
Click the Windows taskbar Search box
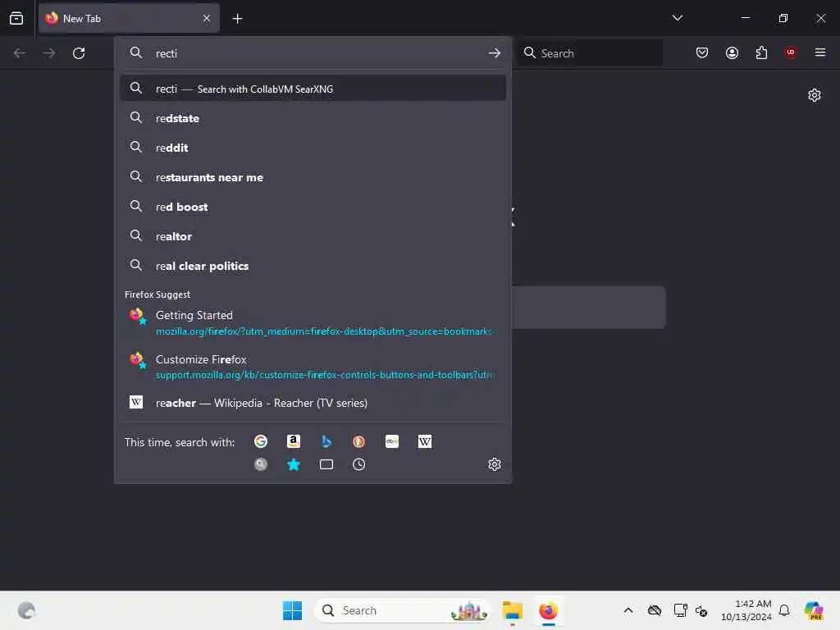pos(402,610)
